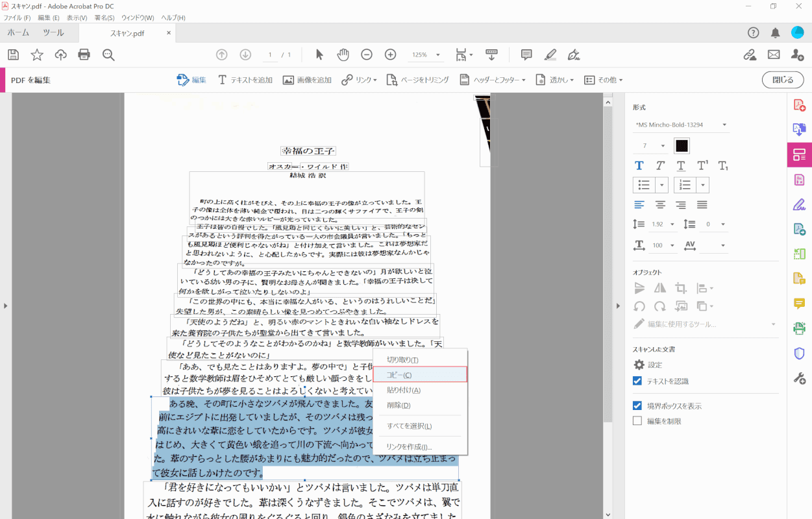
Task: Switch to the ツール tab
Action: [53, 33]
